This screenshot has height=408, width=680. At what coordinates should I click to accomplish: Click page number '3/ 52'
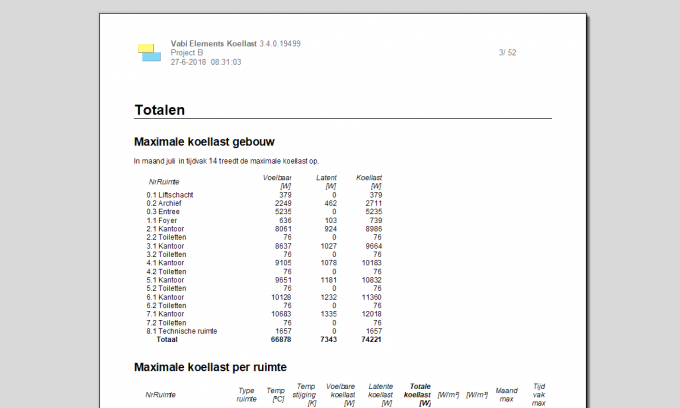507,52
